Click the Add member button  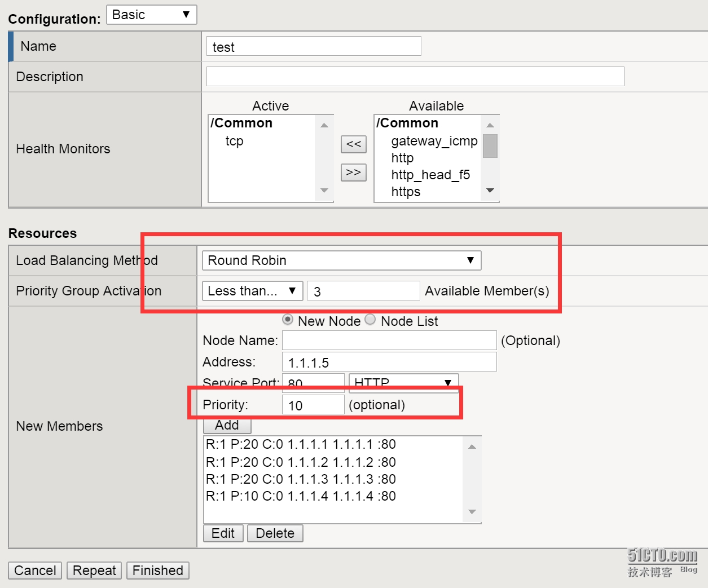tap(227, 425)
